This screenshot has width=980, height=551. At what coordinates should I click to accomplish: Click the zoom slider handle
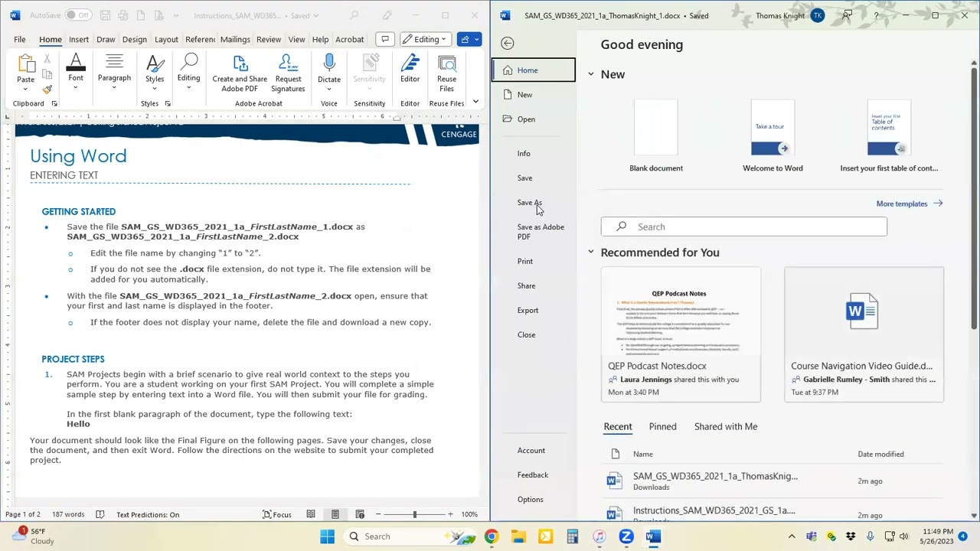pos(415,515)
